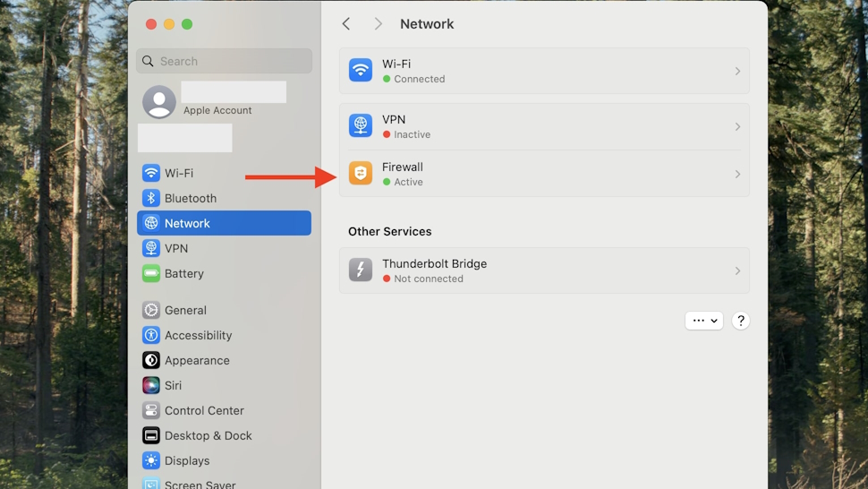This screenshot has width=868, height=489.
Task: Click the 'Other Services' heading
Action: [x=390, y=231]
